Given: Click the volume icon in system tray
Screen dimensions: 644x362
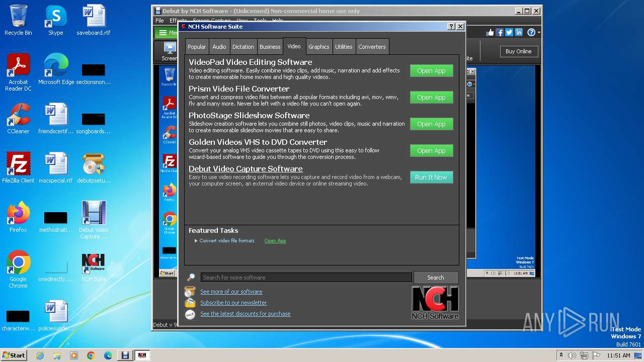Looking at the screenshot, I should 572,355.
